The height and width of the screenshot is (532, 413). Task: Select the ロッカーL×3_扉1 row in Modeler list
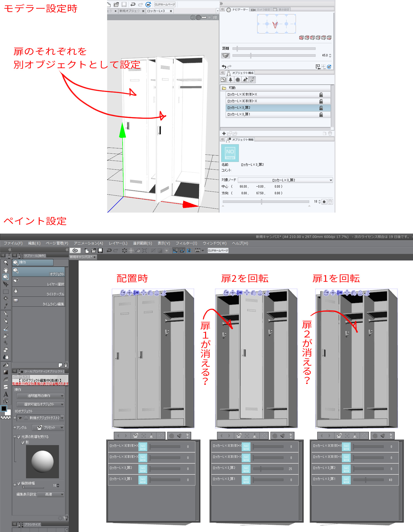pyautogui.click(x=278, y=114)
